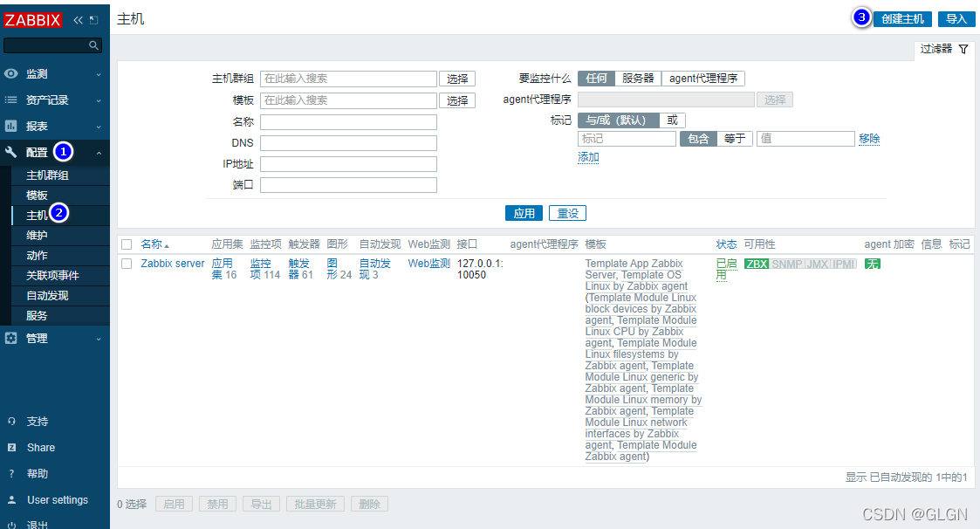Open Web监测 link in Zabbix server row
The width and height of the screenshot is (980, 529).
[428, 264]
